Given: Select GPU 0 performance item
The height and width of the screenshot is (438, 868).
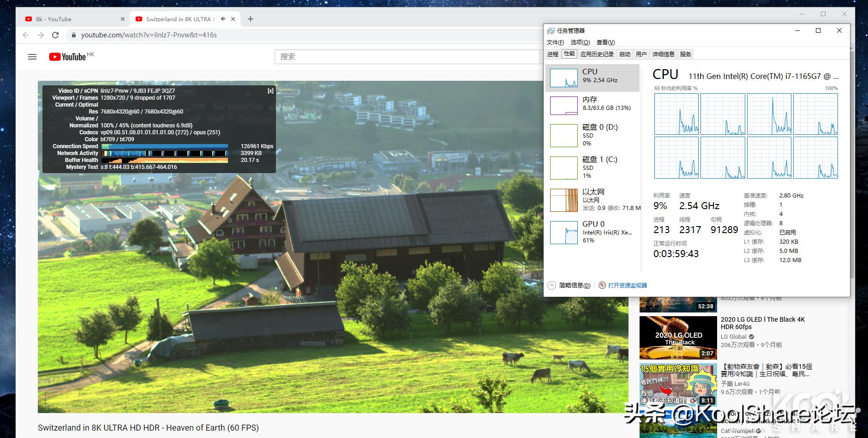Looking at the screenshot, I should (593, 232).
